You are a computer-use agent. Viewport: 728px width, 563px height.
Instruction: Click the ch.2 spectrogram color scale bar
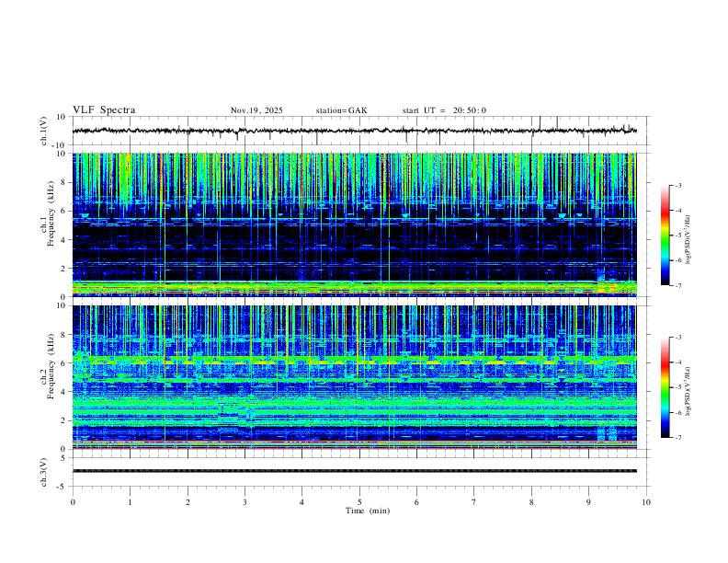coord(665,387)
